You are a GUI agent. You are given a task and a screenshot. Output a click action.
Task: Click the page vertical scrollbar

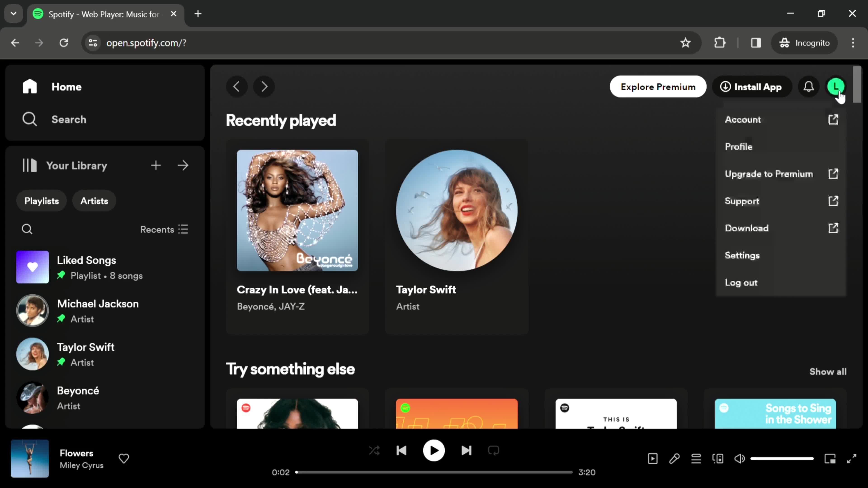tap(857, 84)
